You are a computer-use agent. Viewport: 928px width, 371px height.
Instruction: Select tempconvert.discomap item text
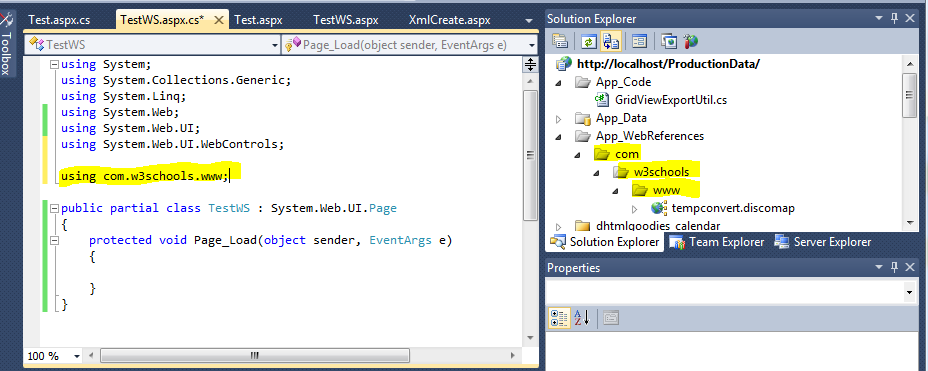[x=733, y=208]
